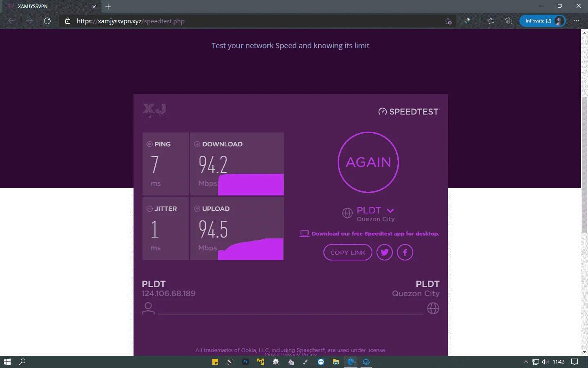Click the JITTER result heading

(x=165, y=209)
